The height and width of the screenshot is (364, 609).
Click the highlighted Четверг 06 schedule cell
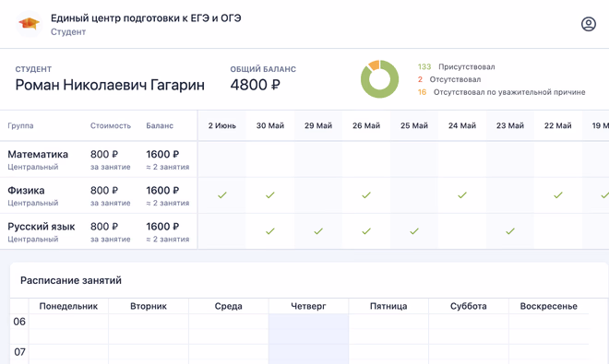(308, 329)
